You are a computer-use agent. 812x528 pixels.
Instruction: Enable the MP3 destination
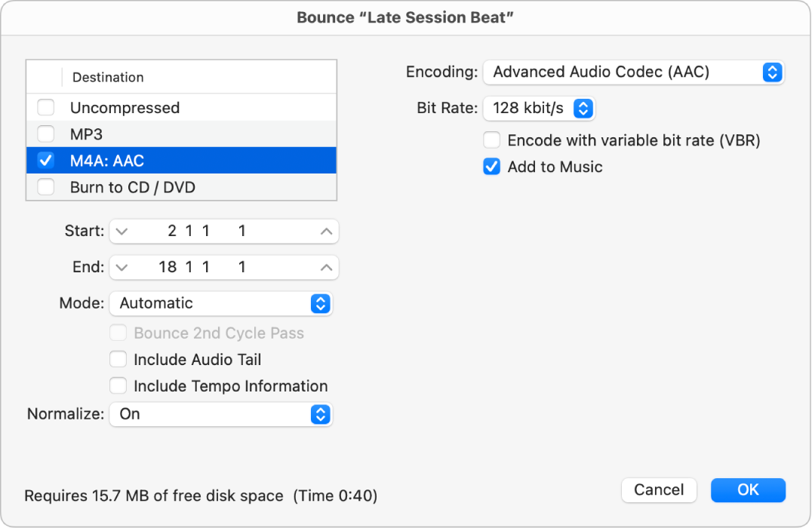[x=45, y=134]
